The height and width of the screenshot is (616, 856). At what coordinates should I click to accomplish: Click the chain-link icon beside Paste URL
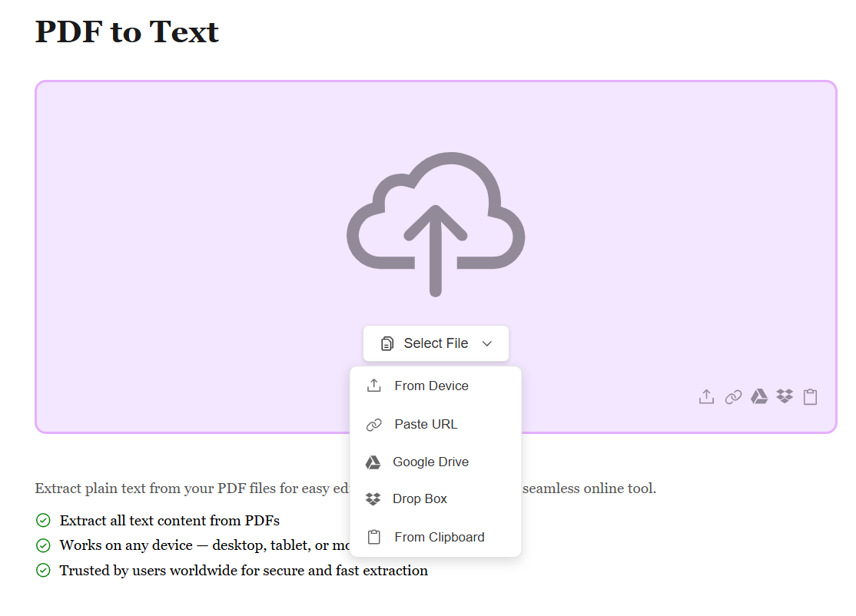373,425
